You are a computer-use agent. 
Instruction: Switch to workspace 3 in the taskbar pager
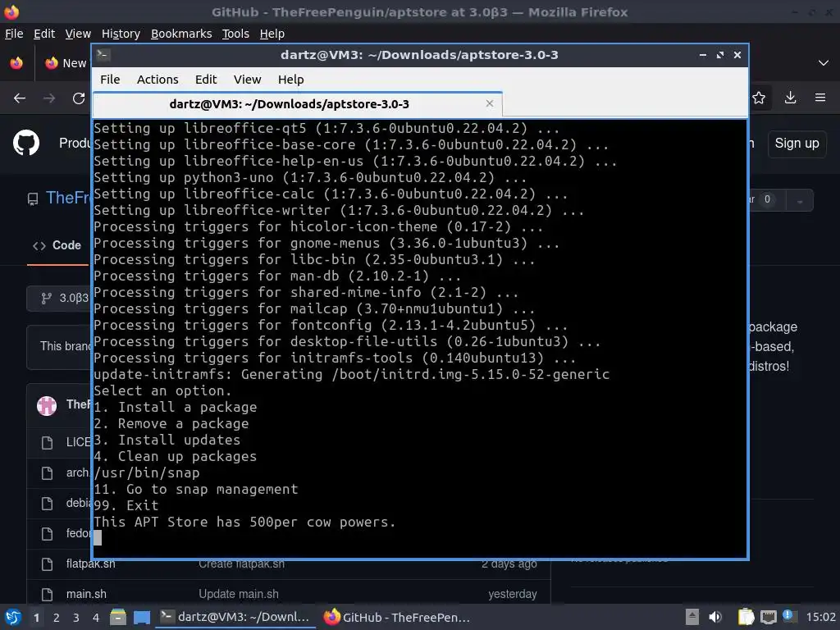point(76,618)
